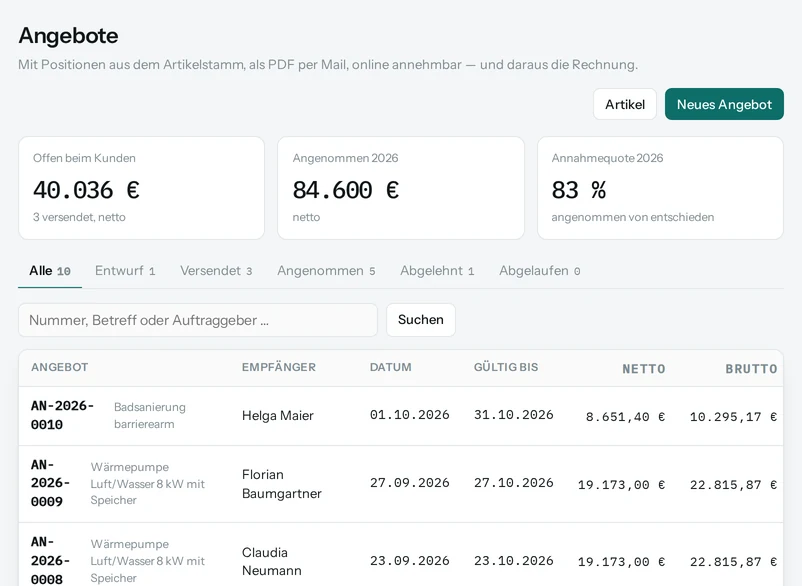The height and width of the screenshot is (586, 802).
Task: Click the DATUM column header
Action: [390, 367]
